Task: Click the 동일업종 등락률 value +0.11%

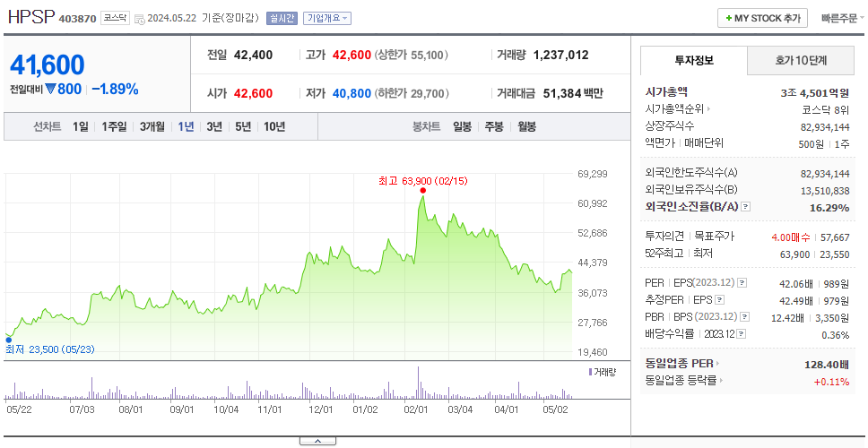Action: tap(831, 381)
